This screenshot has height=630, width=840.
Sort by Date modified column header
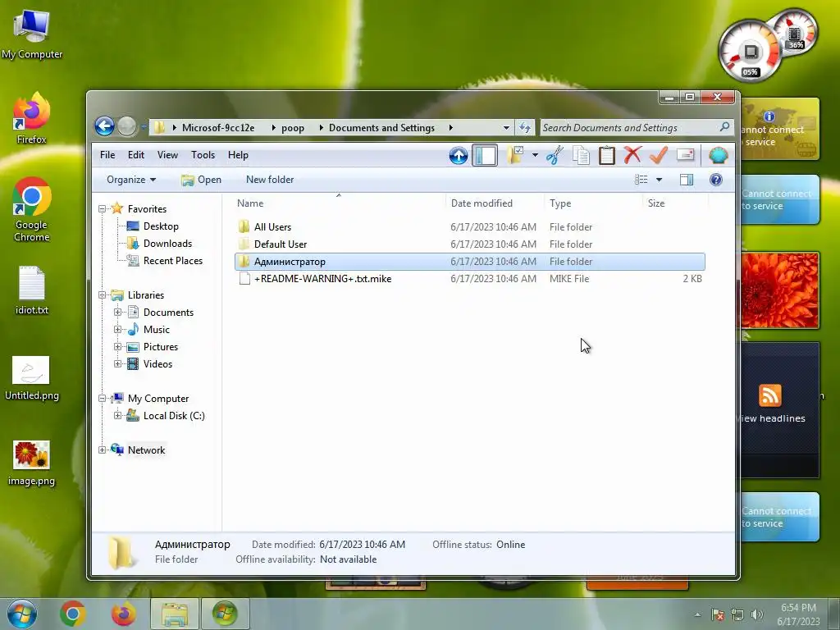(495, 203)
